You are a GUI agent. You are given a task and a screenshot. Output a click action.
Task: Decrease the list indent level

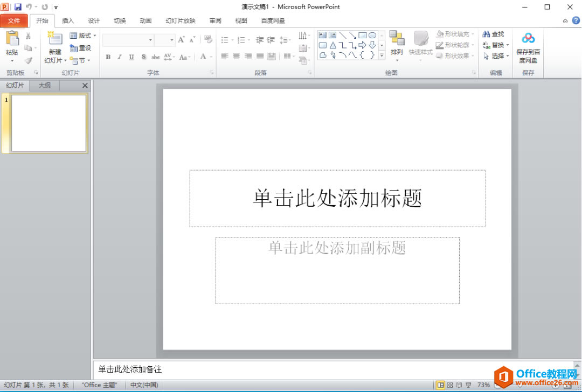point(259,40)
